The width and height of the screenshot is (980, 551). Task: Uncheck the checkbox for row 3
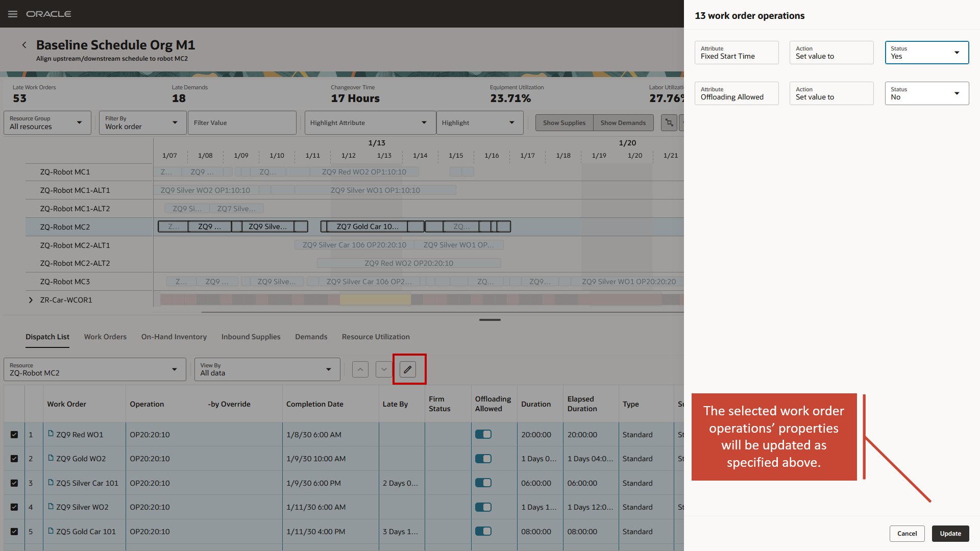(x=14, y=483)
